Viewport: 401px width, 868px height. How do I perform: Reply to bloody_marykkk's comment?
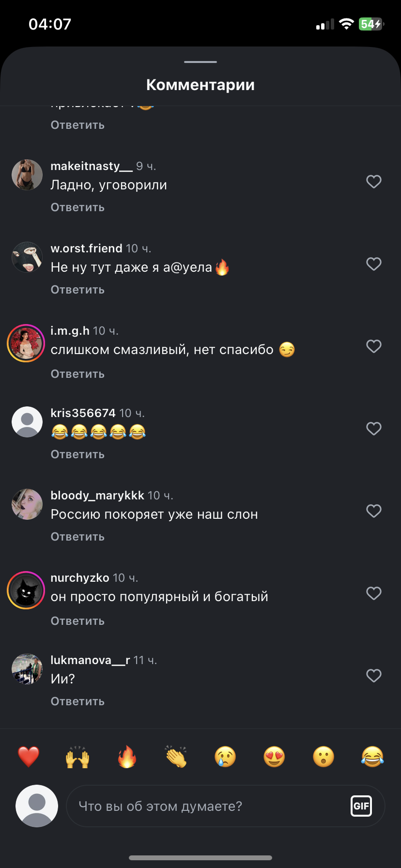coord(77,537)
